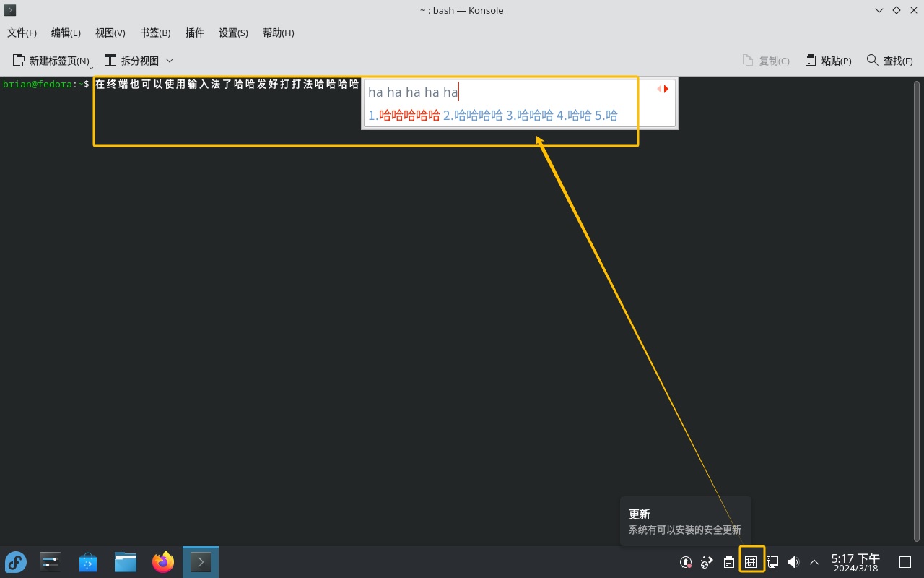This screenshot has width=924, height=578.
Task: Launch Firefox from the taskbar
Action: point(162,561)
